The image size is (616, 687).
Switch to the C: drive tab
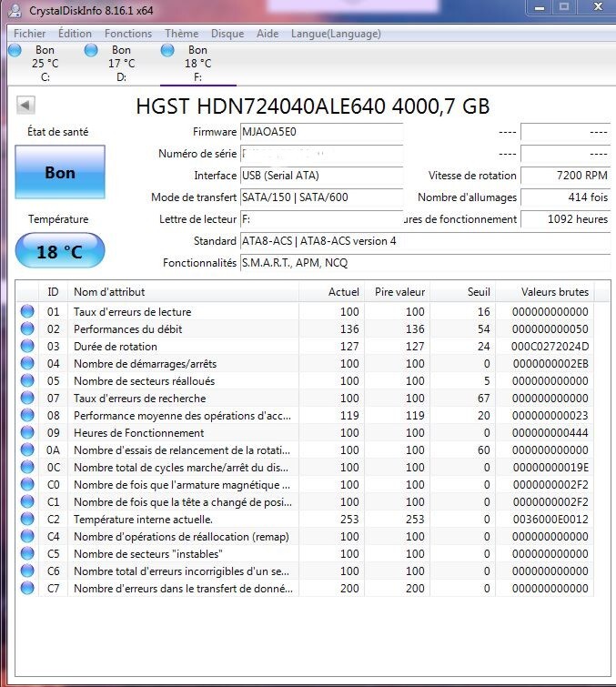pyautogui.click(x=45, y=64)
